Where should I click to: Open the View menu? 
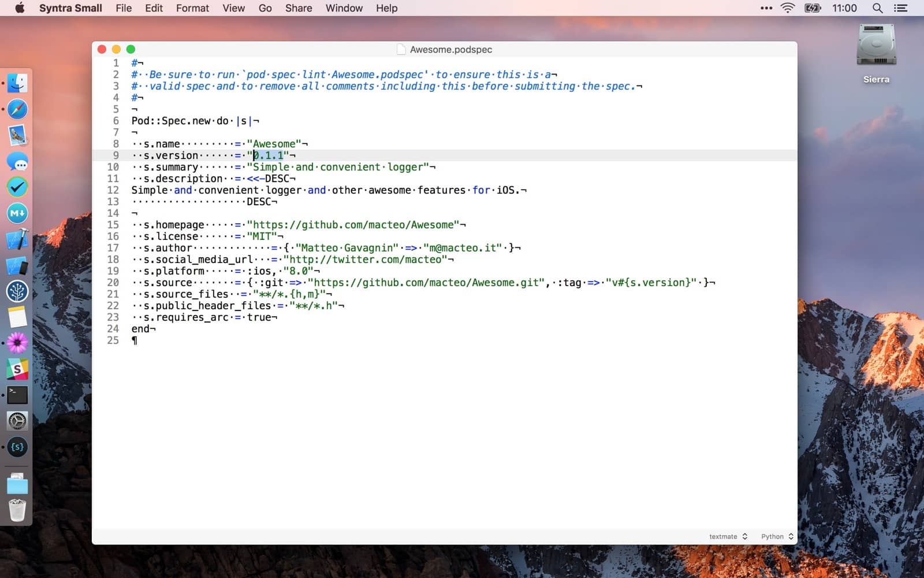tap(233, 8)
